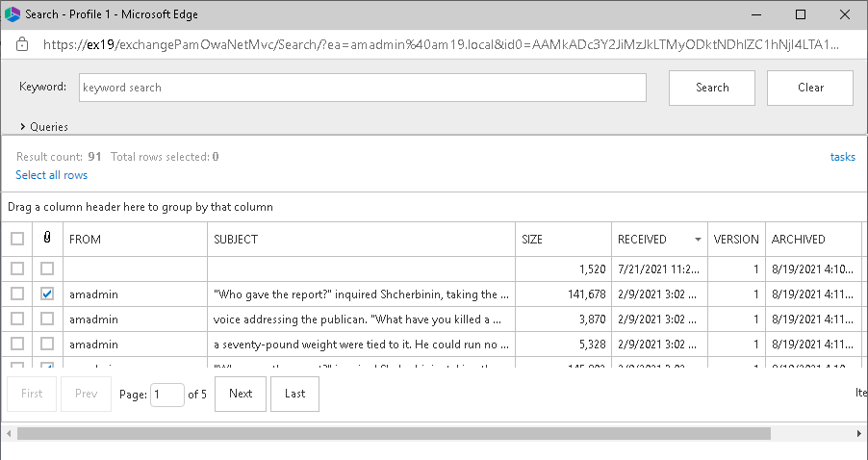Focus the keyword search input field
This screenshot has height=460, width=868.
coord(362,88)
